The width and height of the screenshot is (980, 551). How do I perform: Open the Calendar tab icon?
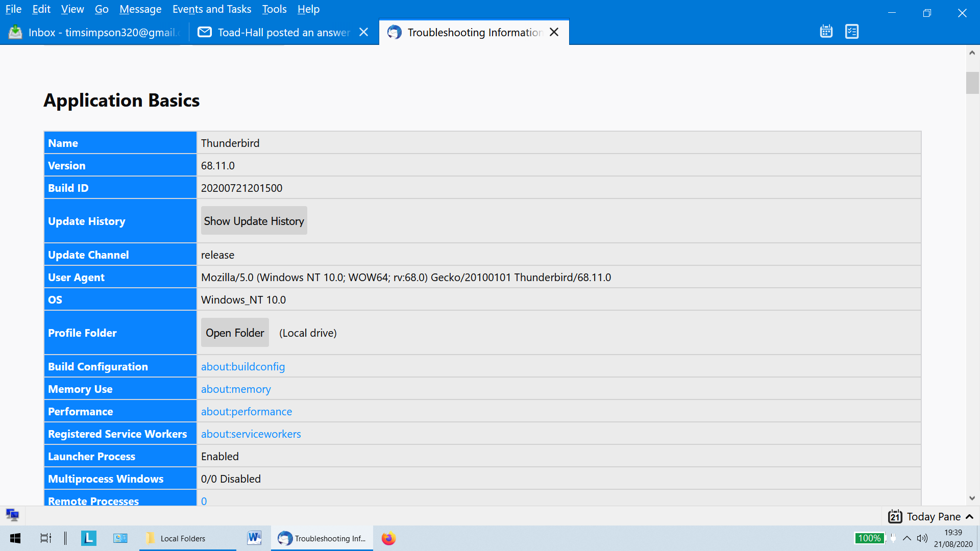pyautogui.click(x=826, y=32)
